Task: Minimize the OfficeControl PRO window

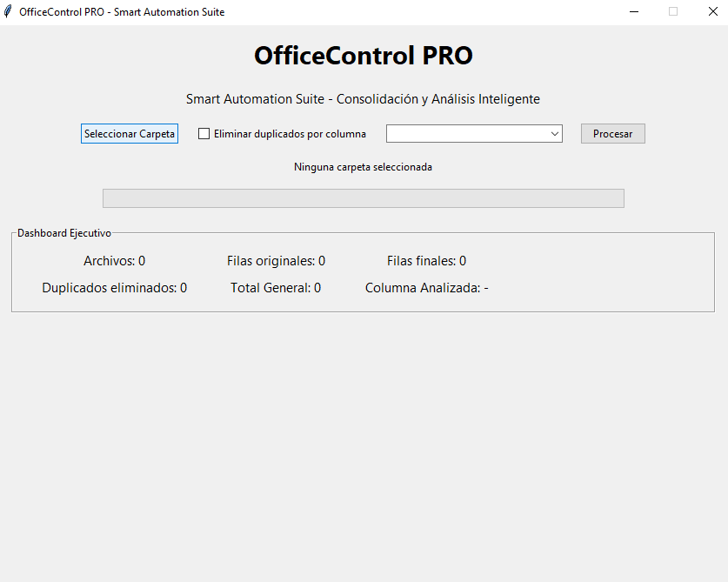Action: 634,12
